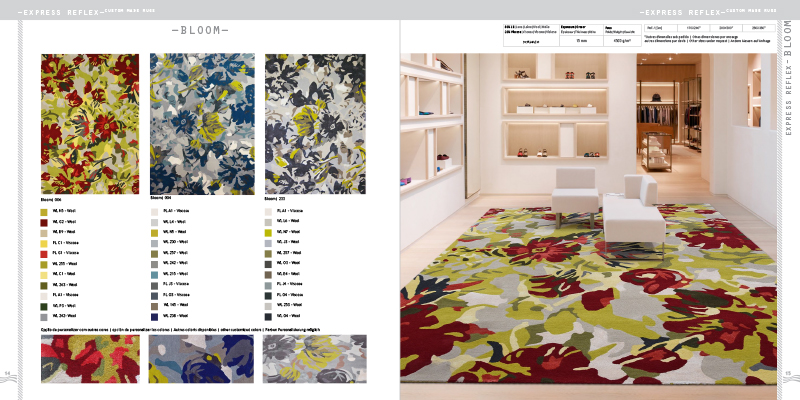Click the BLOOM title heading
The width and height of the screenshot is (800, 400).
pyautogui.click(x=200, y=31)
